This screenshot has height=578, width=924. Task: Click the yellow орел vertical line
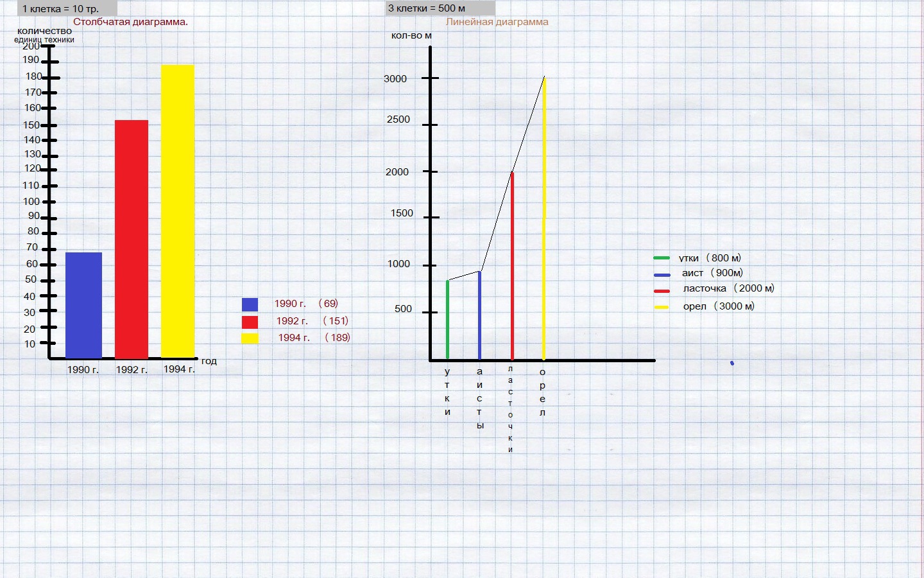544,218
